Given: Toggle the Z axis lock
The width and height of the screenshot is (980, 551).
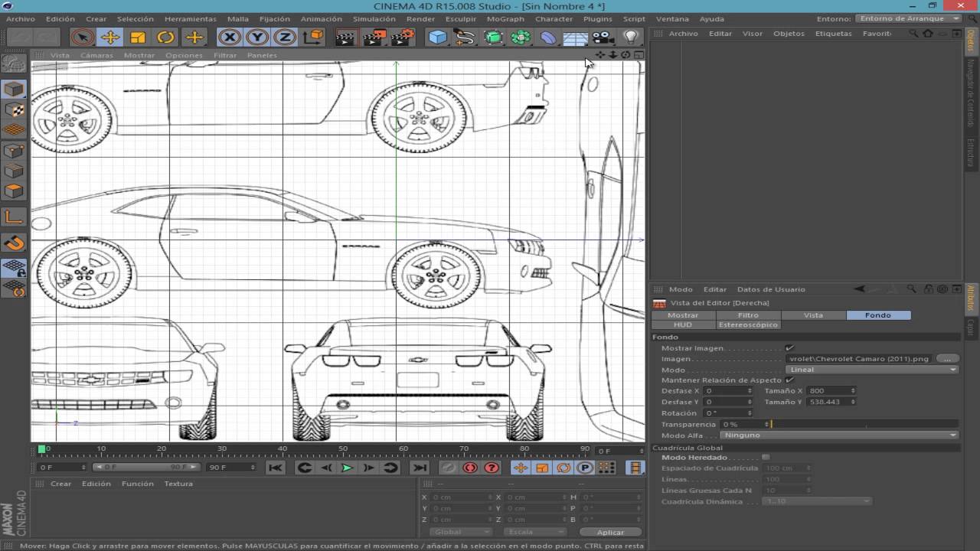Looking at the screenshot, I should pos(284,37).
